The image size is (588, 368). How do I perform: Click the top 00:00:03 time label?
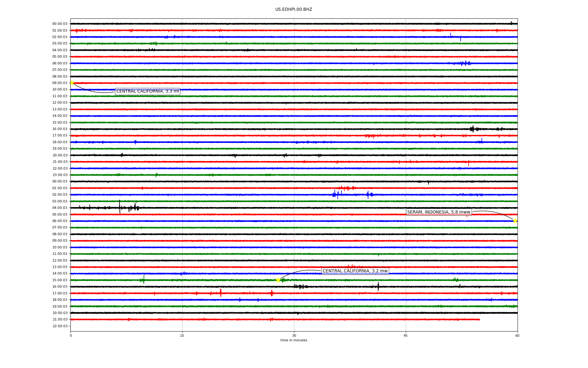[60, 24]
